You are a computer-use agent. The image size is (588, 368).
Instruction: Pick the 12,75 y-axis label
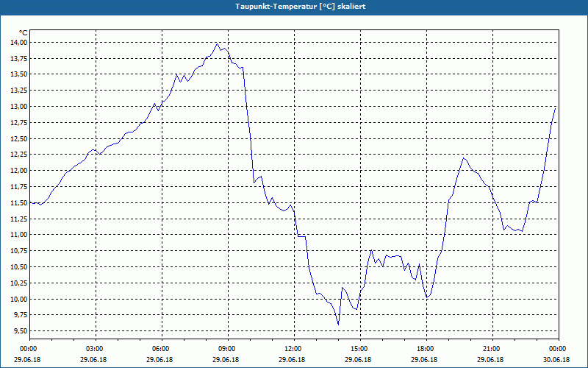pyautogui.click(x=19, y=123)
